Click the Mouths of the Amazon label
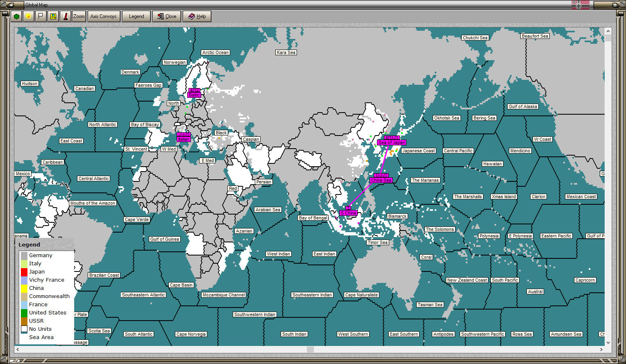626x364 pixels. 93,203
